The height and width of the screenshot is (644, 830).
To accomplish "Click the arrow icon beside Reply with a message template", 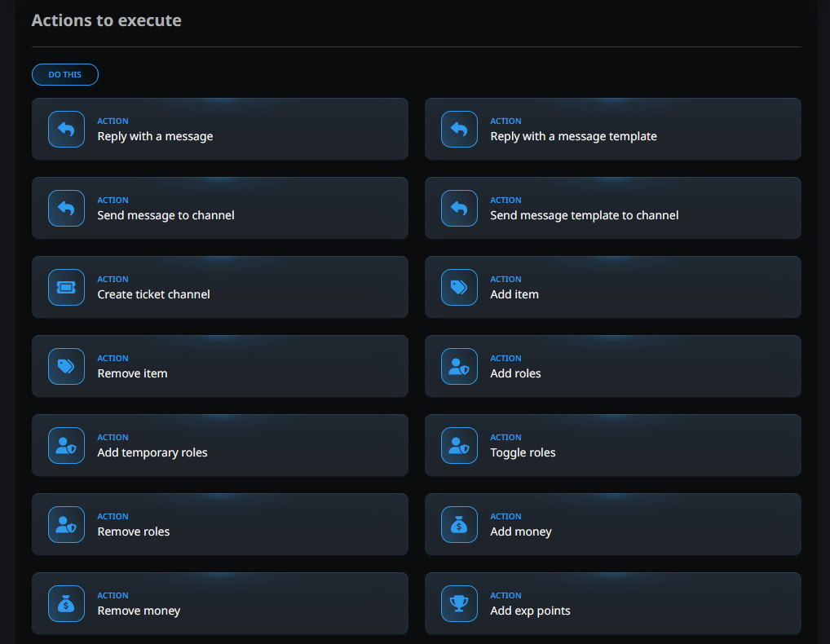I will click(459, 129).
